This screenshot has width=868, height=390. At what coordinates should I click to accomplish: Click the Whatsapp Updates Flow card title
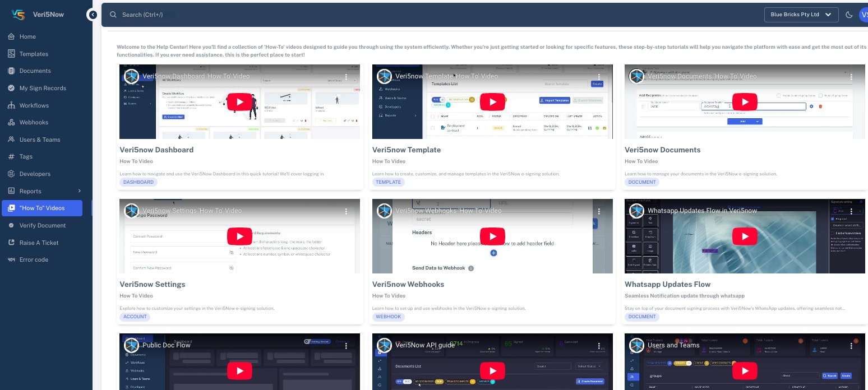(667, 284)
